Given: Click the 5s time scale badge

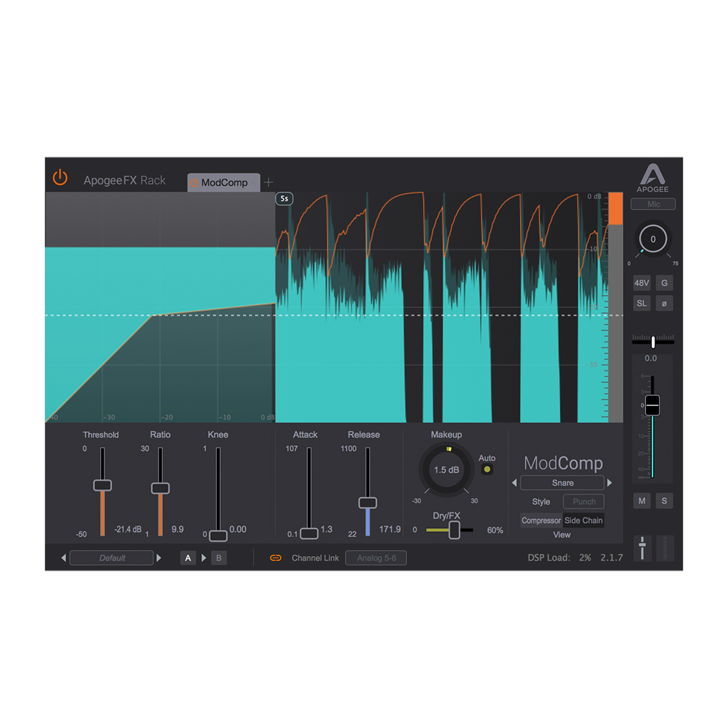Looking at the screenshot, I should (x=284, y=199).
